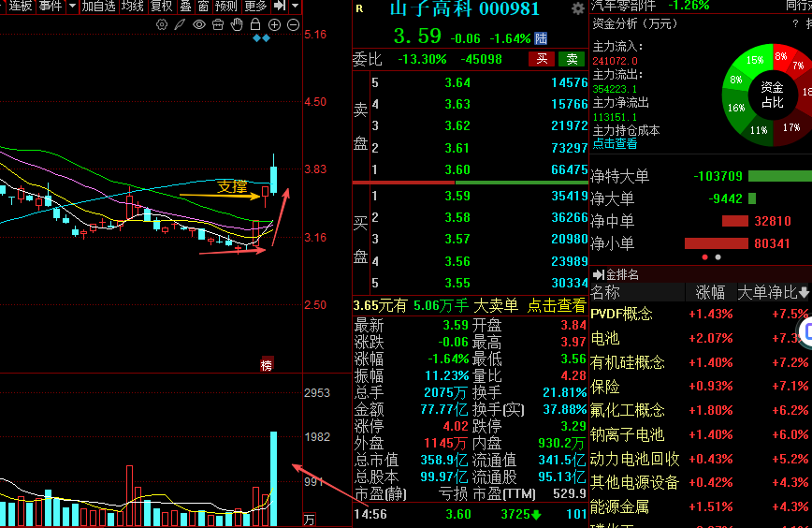Open the 事件 toolbar tab
Screen dimensions: 812x528
point(51,6)
